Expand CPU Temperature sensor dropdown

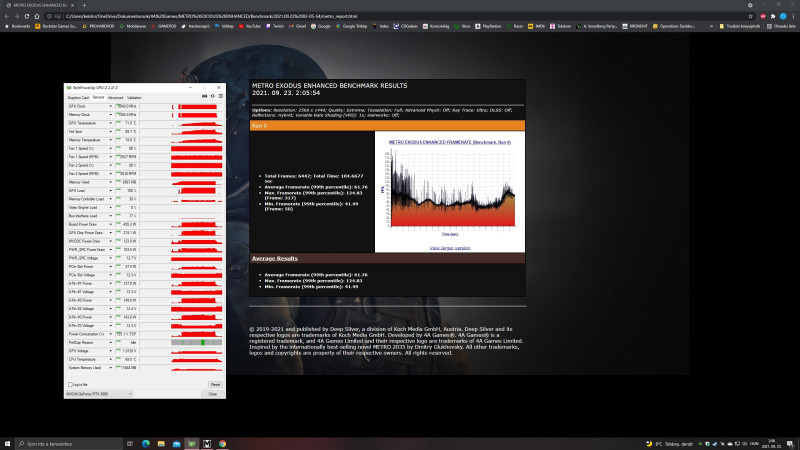point(111,359)
